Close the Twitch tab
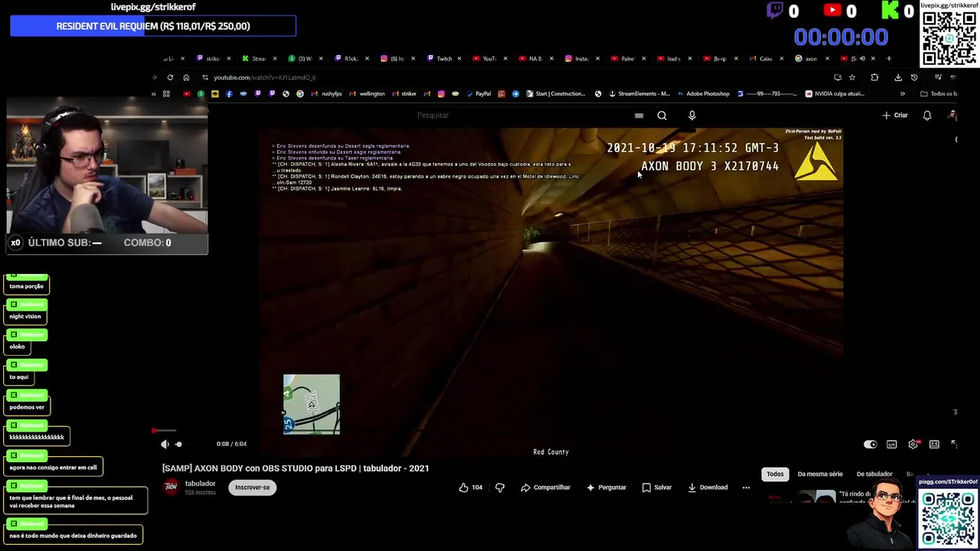The height and width of the screenshot is (551, 980). click(459, 58)
